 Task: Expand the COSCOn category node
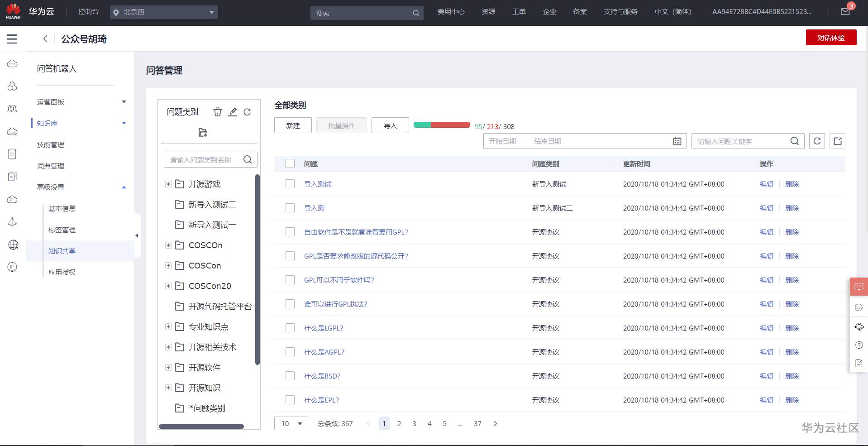point(167,245)
